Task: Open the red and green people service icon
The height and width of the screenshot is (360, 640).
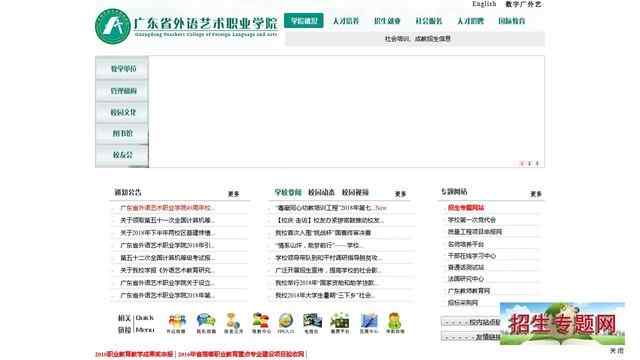Action: click(260, 321)
